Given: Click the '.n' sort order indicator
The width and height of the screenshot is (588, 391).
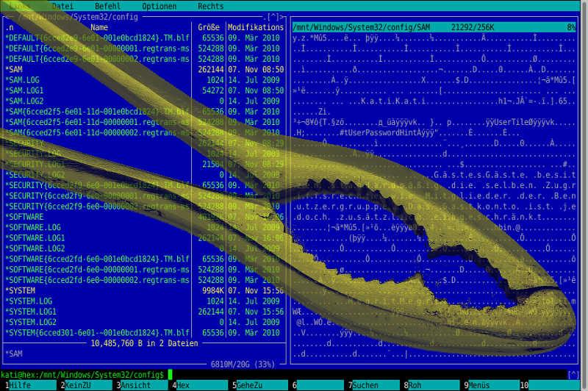Looking at the screenshot, I should (10, 27).
